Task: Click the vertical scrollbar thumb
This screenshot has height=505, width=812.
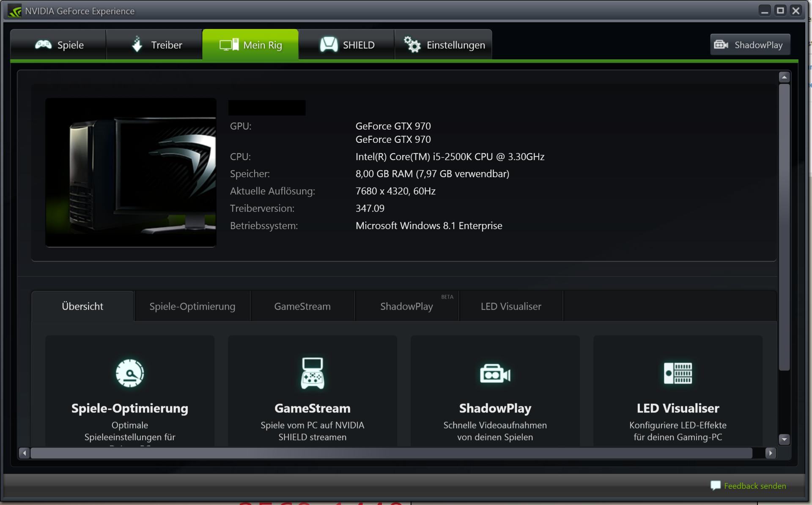Action: 784,227
